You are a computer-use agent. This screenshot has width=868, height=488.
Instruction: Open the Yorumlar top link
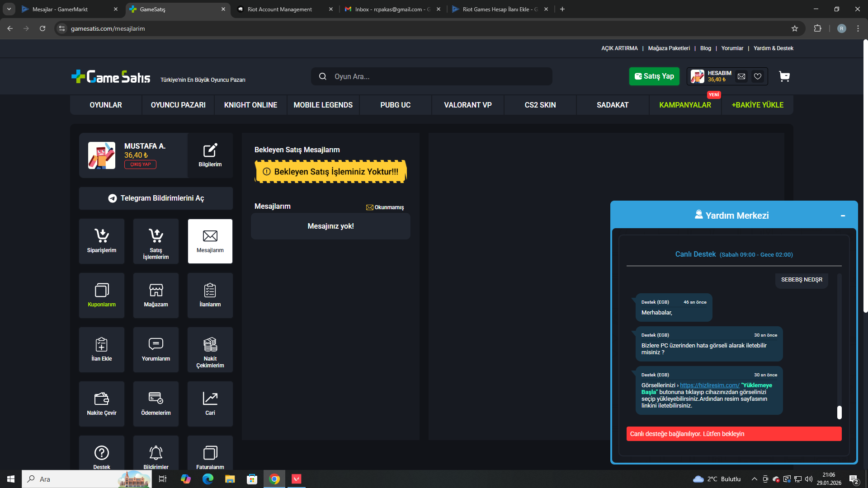coord(732,48)
